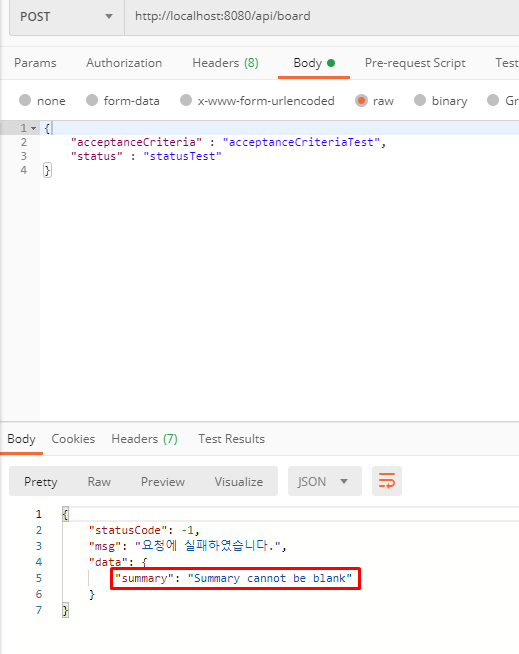Select the form-data radio button
Viewport: 519px width, 654px height.
tap(92, 100)
